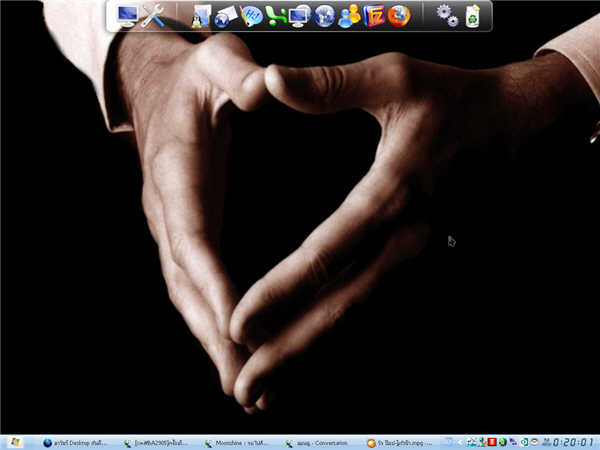This screenshot has height=450, width=600.
Task: Expand hidden system tray icons arrow
Action: 461,443
